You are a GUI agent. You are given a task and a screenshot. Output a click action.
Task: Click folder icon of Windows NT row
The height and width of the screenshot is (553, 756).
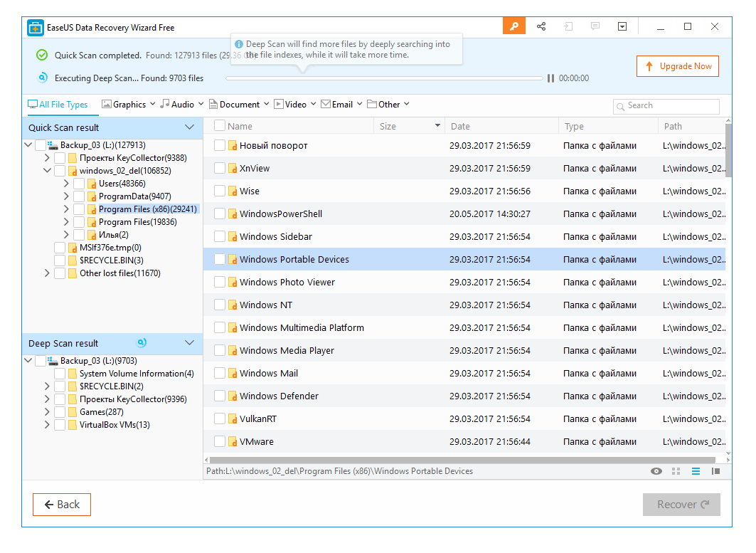pos(233,305)
